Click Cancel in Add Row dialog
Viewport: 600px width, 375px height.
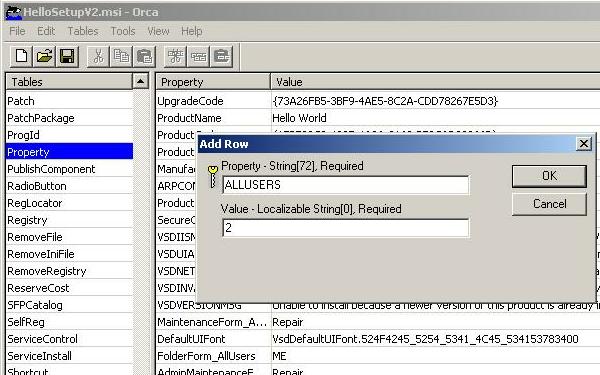549,204
